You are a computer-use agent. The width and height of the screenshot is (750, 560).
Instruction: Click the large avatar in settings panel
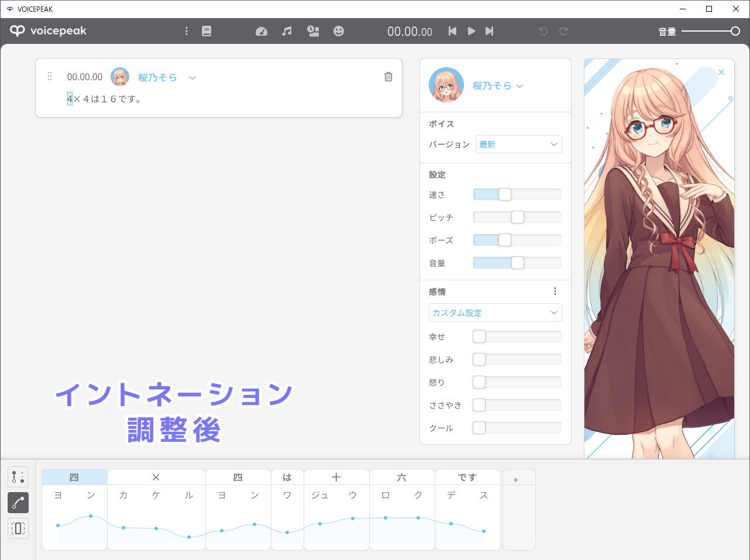446,85
